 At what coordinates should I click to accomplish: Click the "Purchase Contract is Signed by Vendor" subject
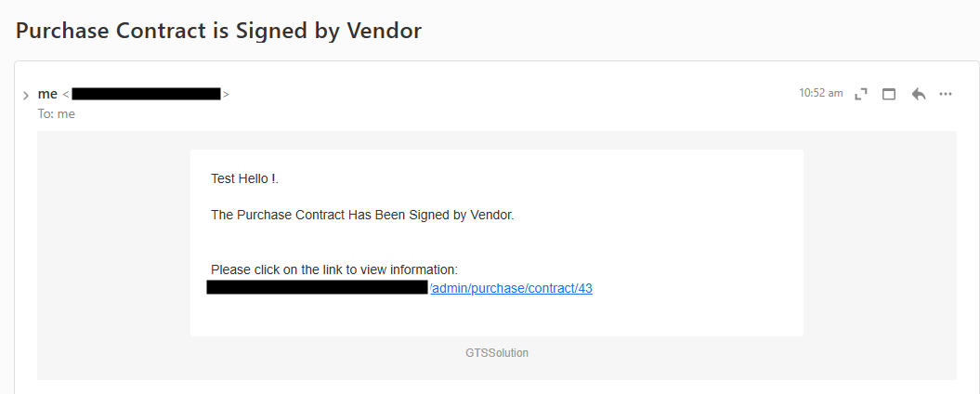click(219, 31)
